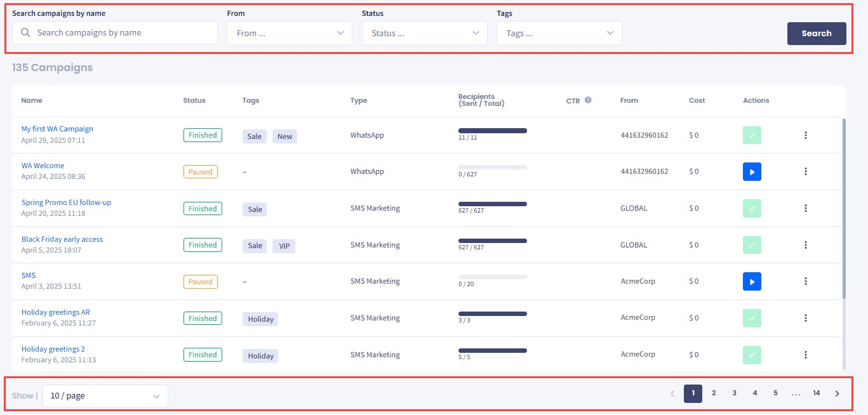The height and width of the screenshot is (415, 868).
Task: Click the previous page left arrow
Action: pyautogui.click(x=672, y=394)
